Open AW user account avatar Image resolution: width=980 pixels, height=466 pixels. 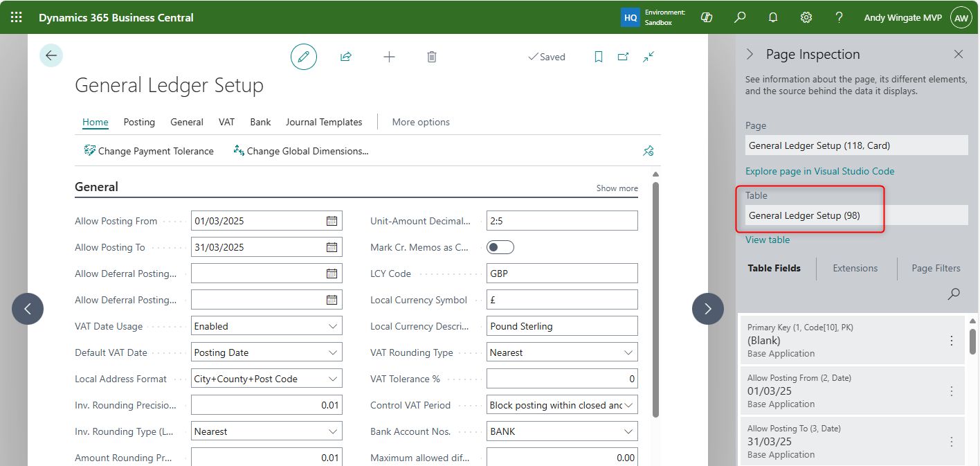click(x=961, y=18)
